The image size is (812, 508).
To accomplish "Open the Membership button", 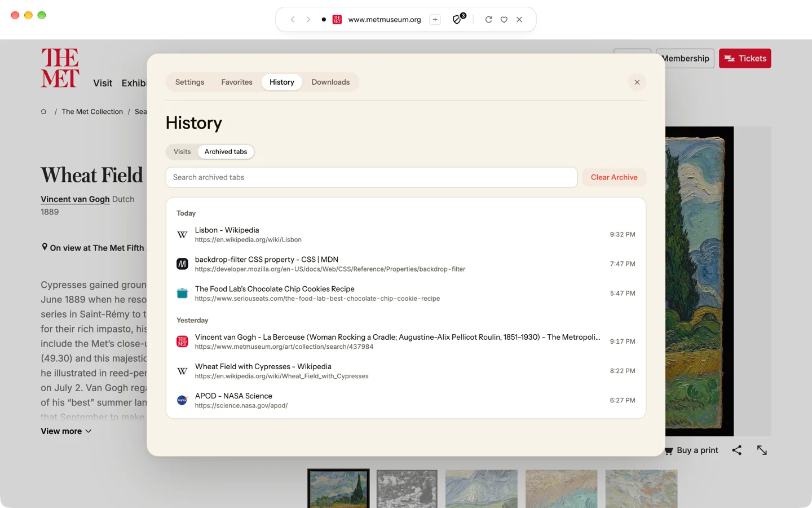I will point(685,59).
